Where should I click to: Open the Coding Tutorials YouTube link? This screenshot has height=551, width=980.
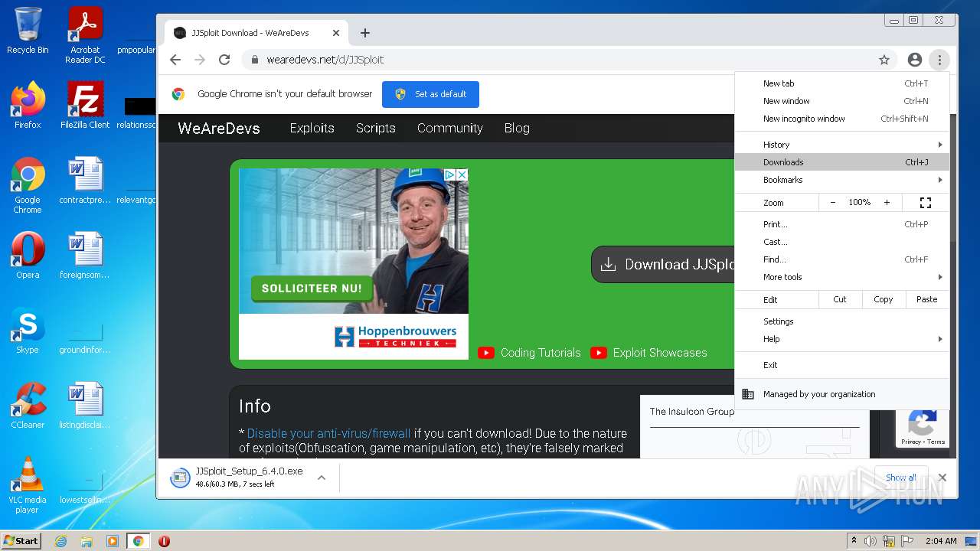[x=529, y=353]
